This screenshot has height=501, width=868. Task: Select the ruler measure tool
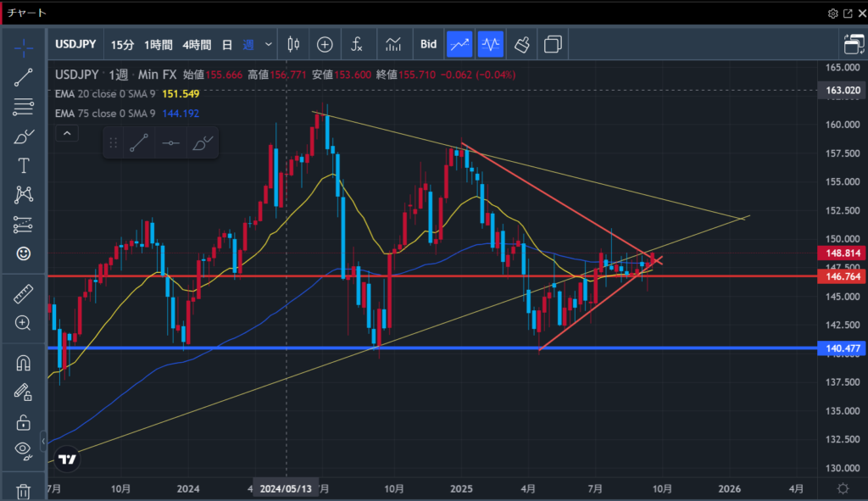pyautogui.click(x=23, y=293)
